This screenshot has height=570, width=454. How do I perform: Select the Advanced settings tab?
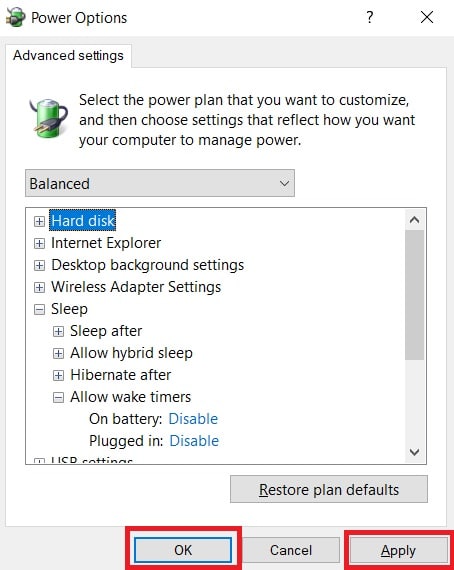(x=68, y=56)
